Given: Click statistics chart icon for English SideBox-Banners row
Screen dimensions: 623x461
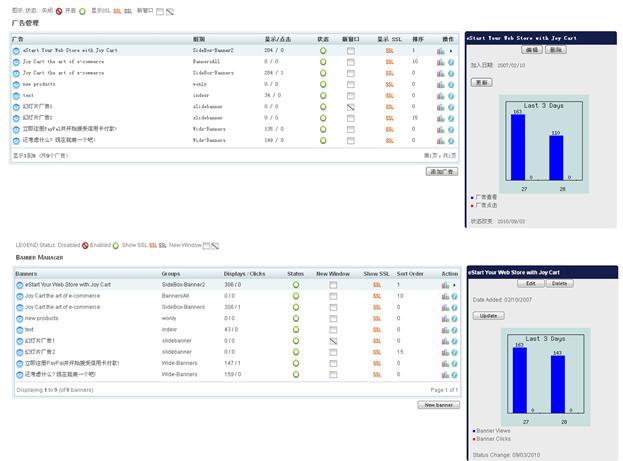Looking at the screenshot, I should tap(445, 308).
